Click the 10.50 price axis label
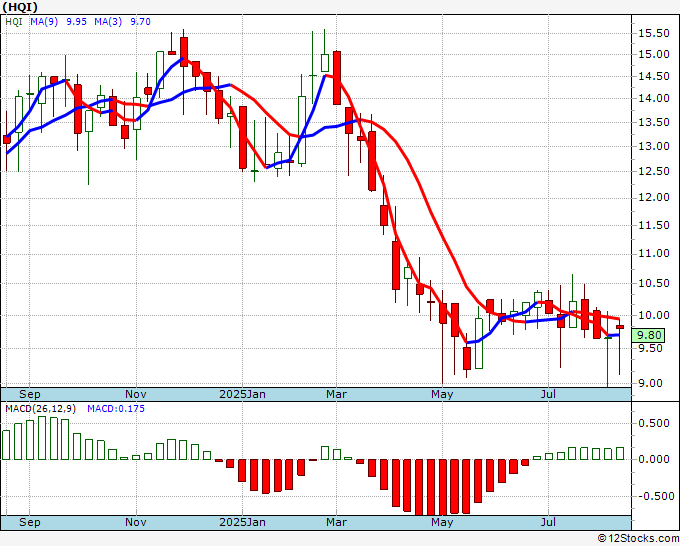This screenshot has width=680, height=546. click(x=654, y=284)
